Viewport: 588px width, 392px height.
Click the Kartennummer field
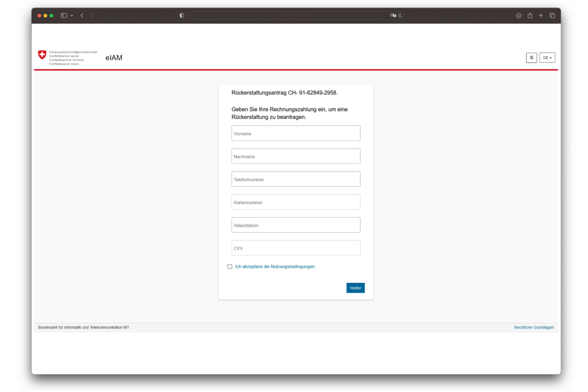[x=295, y=202]
